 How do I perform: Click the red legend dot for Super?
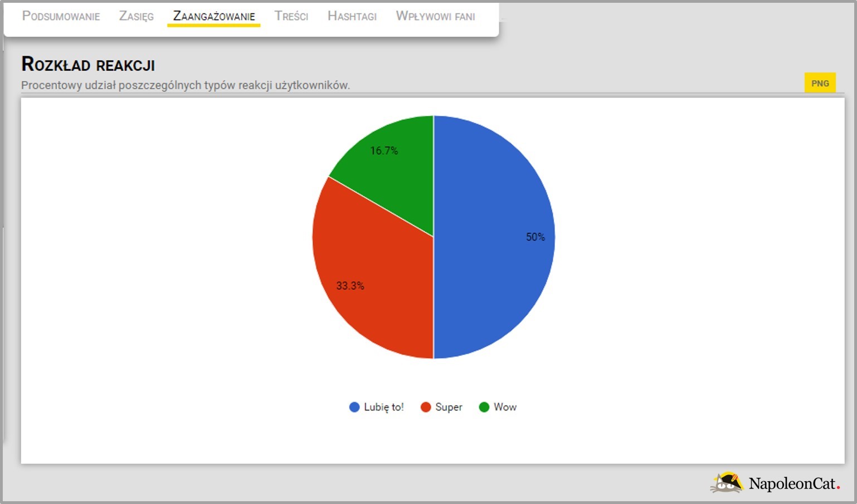point(426,407)
